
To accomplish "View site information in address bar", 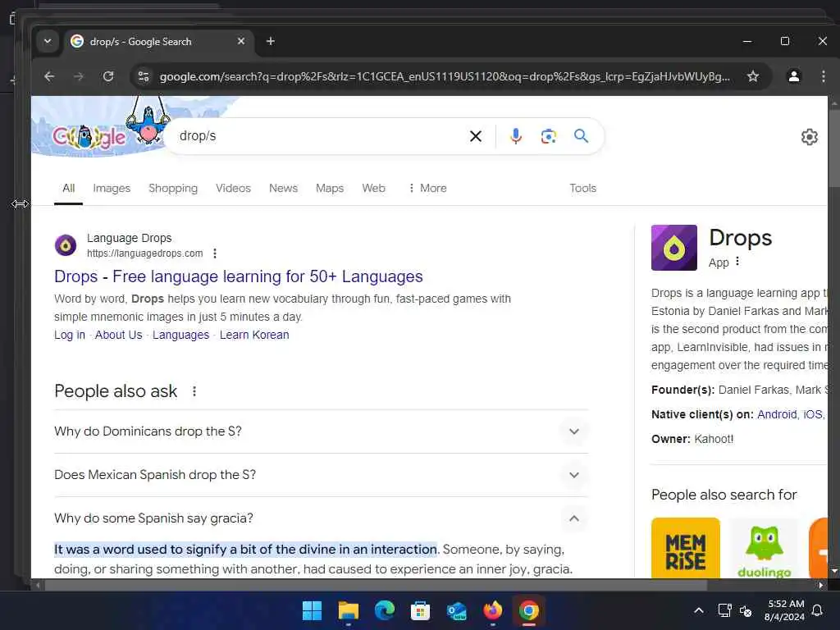I will pyautogui.click(x=144, y=76).
